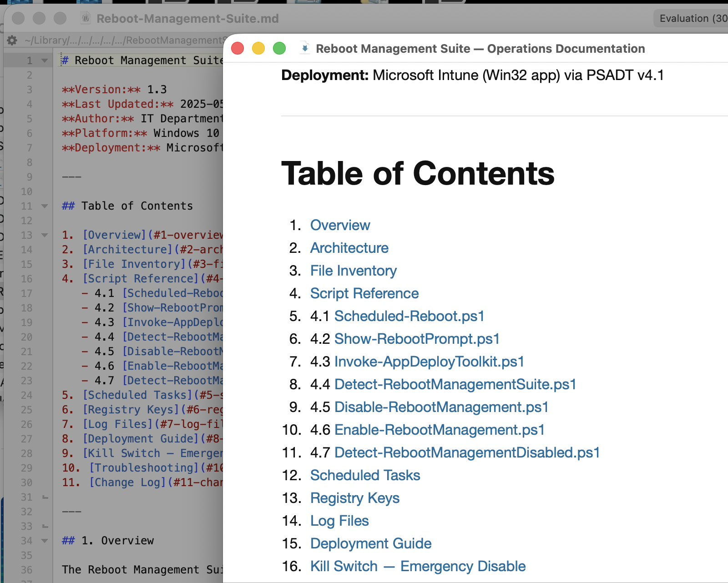Click the "[Architecture]" entry on editor line 14
This screenshot has height=583, width=728.
coord(127,250)
